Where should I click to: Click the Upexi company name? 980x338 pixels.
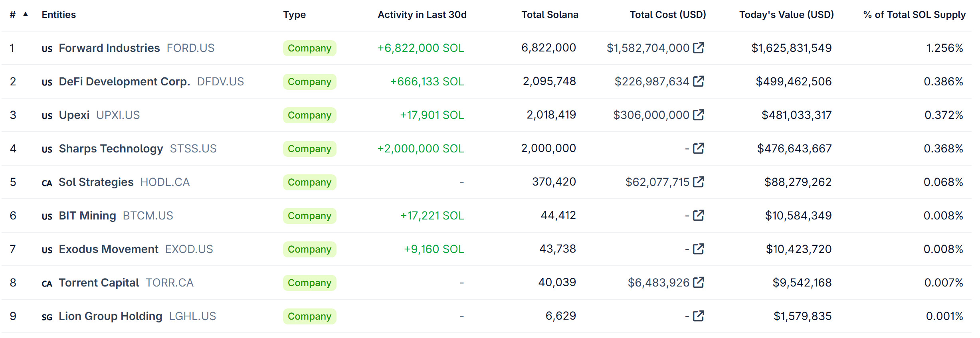tap(74, 115)
